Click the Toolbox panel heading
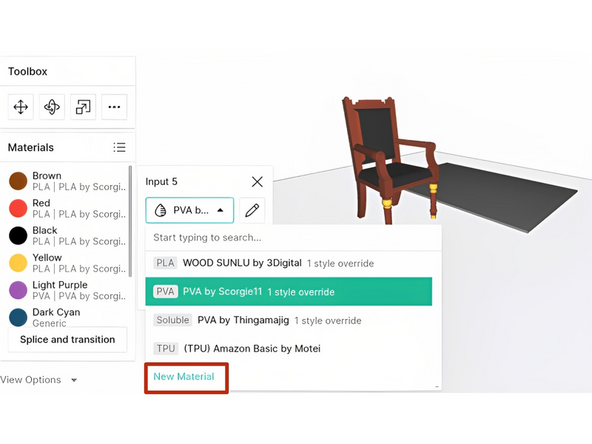 point(28,71)
